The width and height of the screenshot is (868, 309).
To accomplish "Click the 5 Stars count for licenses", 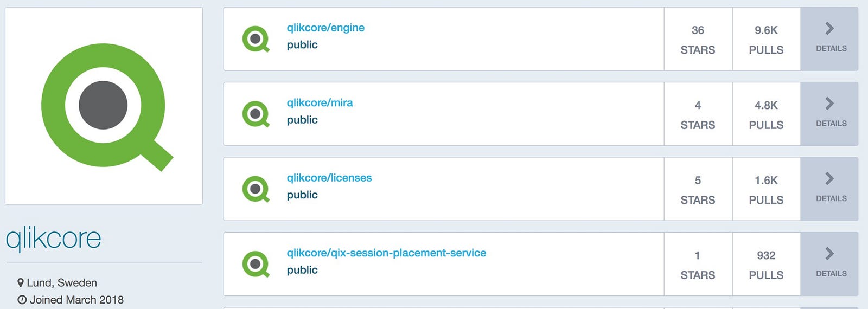I will tap(698, 181).
